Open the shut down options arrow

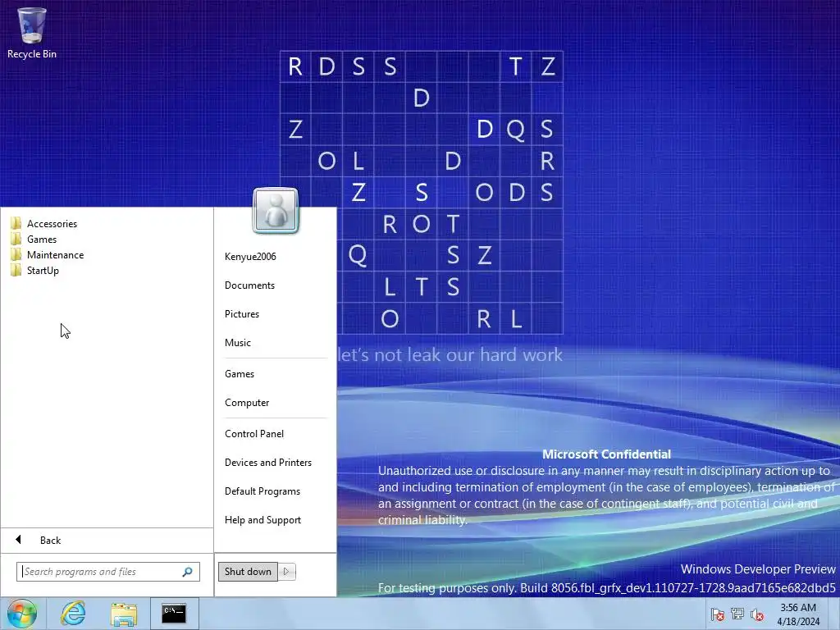(286, 572)
